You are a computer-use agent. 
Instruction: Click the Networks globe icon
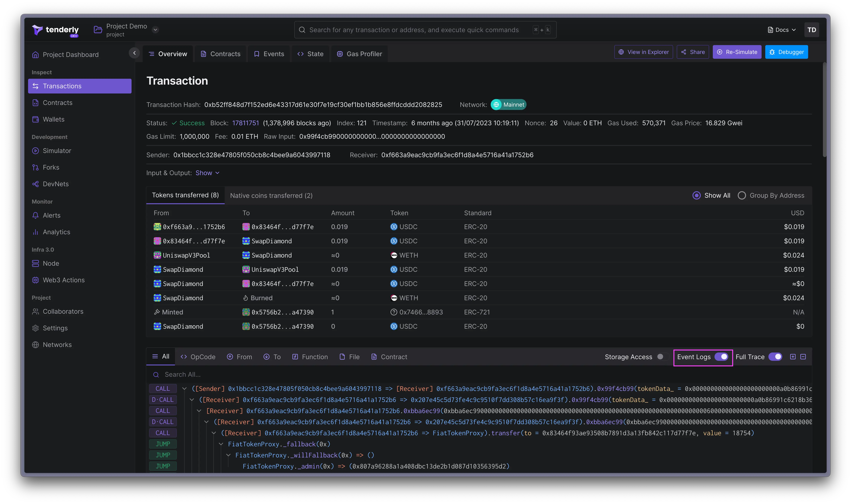coord(35,345)
